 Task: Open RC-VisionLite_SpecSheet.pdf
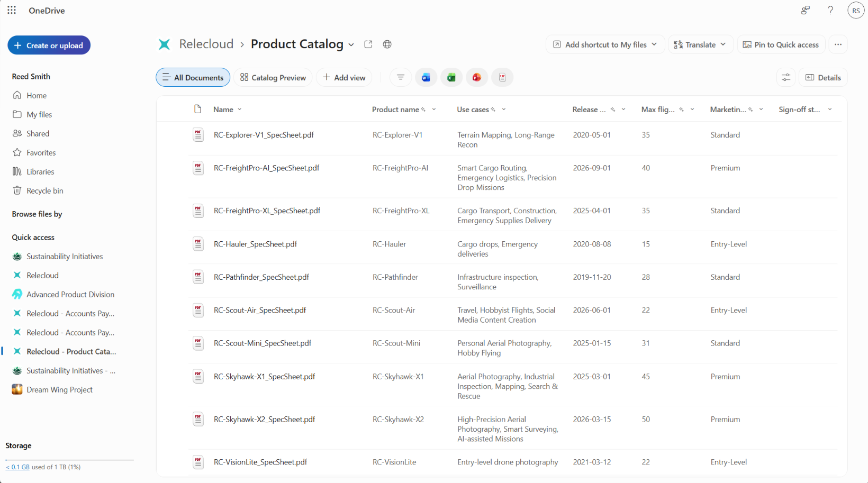(260, 462)
